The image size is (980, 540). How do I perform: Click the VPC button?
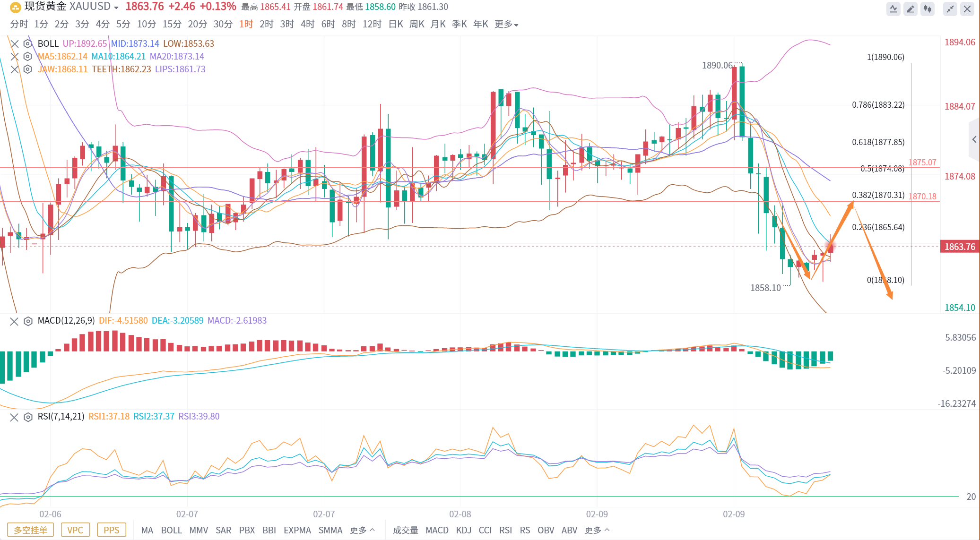(x=75, y=530)
